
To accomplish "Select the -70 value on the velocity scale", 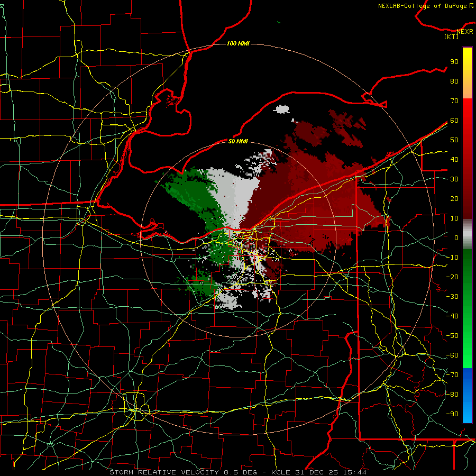I will coord(452,375).
